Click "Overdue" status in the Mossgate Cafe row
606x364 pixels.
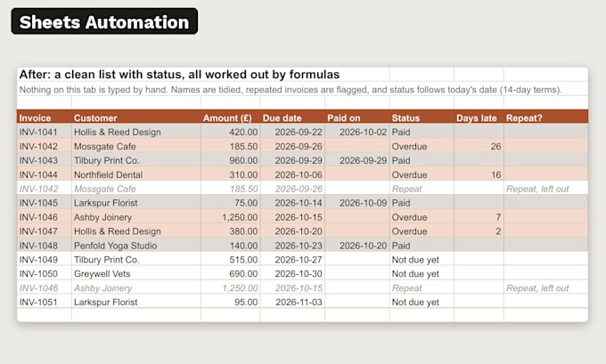(410, 146)
